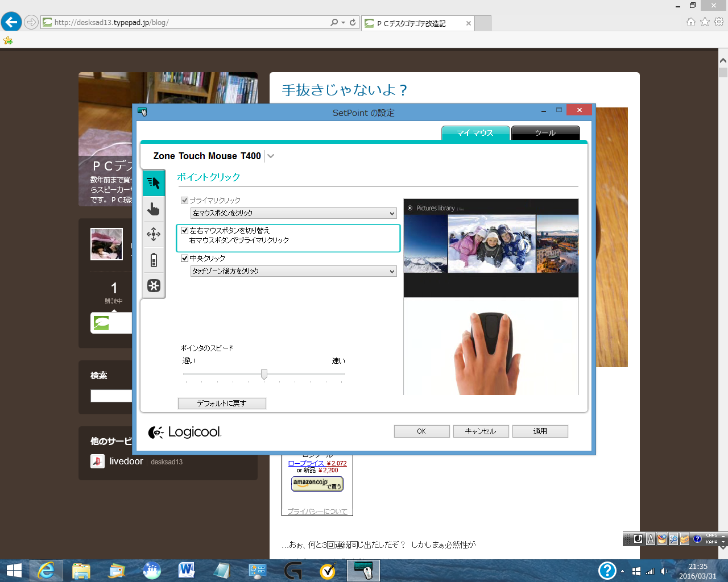Open the battery status icon in sidebar

point(154,260)
